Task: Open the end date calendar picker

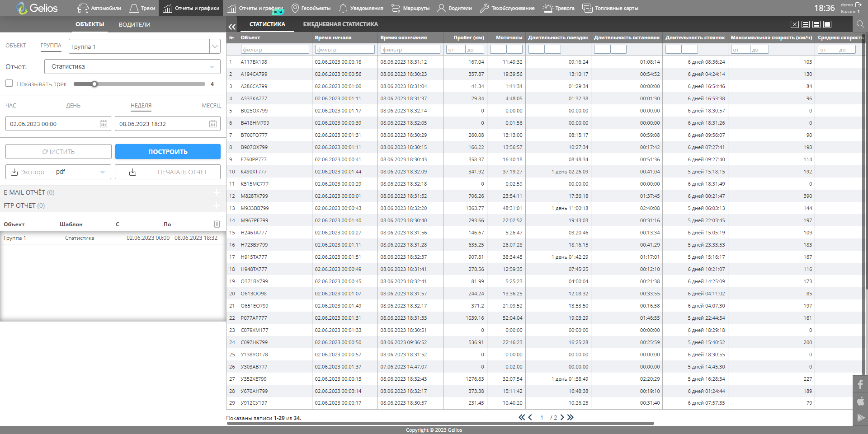Action: point(213,124)
